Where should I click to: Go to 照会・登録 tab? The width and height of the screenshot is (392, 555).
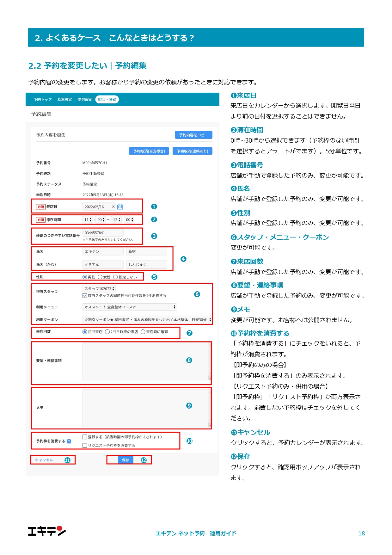point(107,99)
